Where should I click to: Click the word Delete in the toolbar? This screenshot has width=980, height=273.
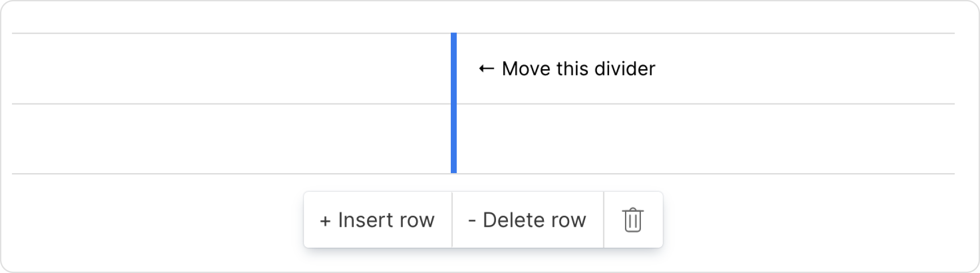(x=508, y=220)
